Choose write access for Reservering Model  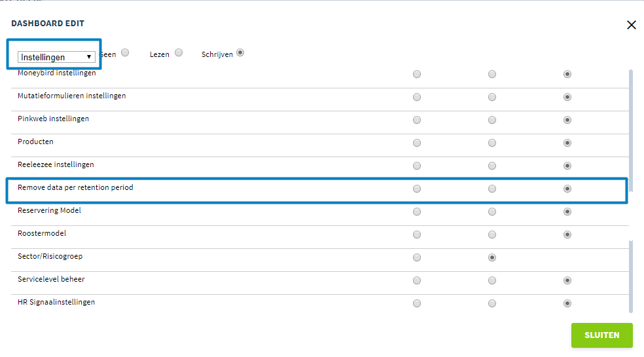pyautogui.click(x=567, y=212)
